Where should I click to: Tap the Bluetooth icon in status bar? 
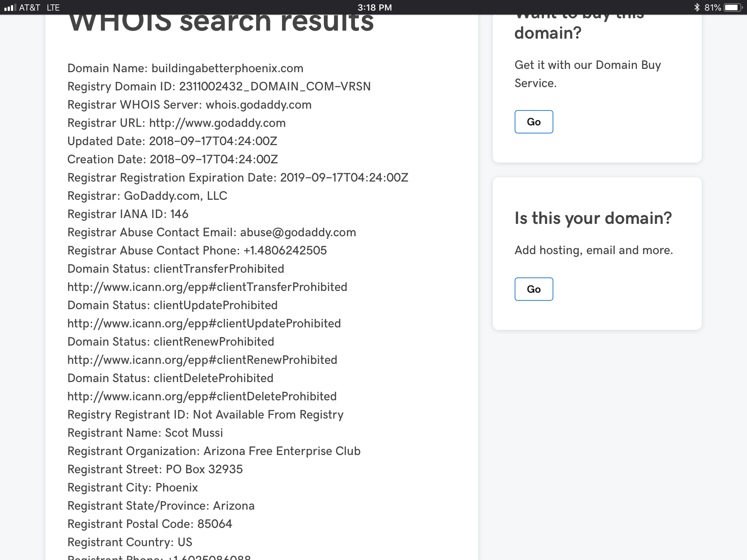pos(697,7)
